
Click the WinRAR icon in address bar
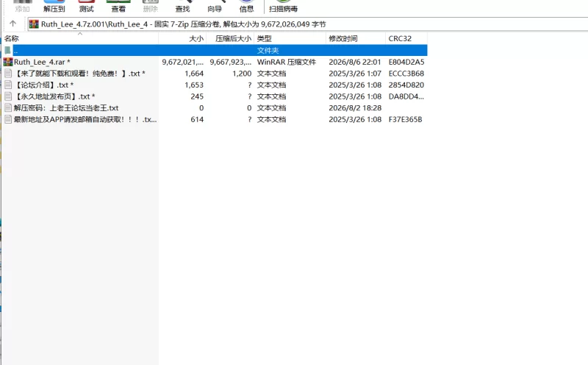(x=34, y=24)
